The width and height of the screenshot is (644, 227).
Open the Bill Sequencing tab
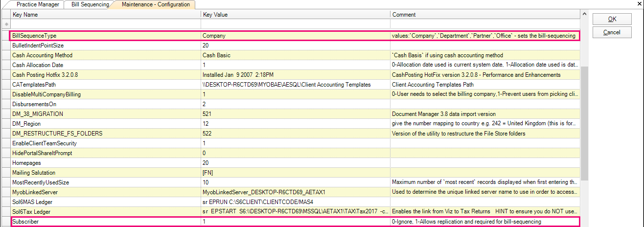tap(89, 4)
